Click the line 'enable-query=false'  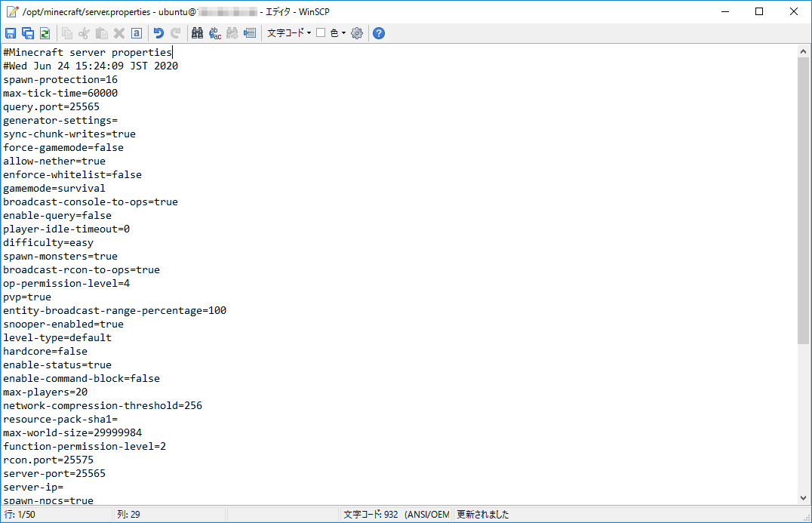click(57, 215)
